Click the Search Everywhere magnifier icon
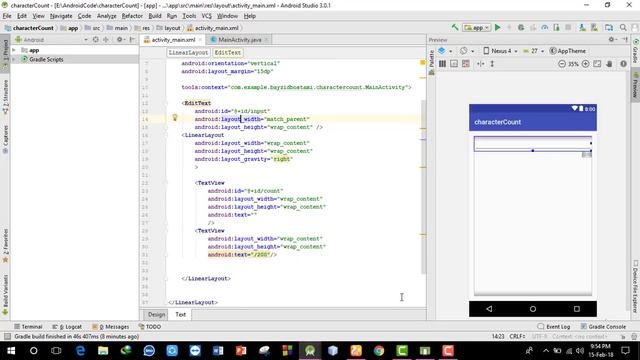The image size is (640, 360). pyautogui.click(x=623, y=27)
